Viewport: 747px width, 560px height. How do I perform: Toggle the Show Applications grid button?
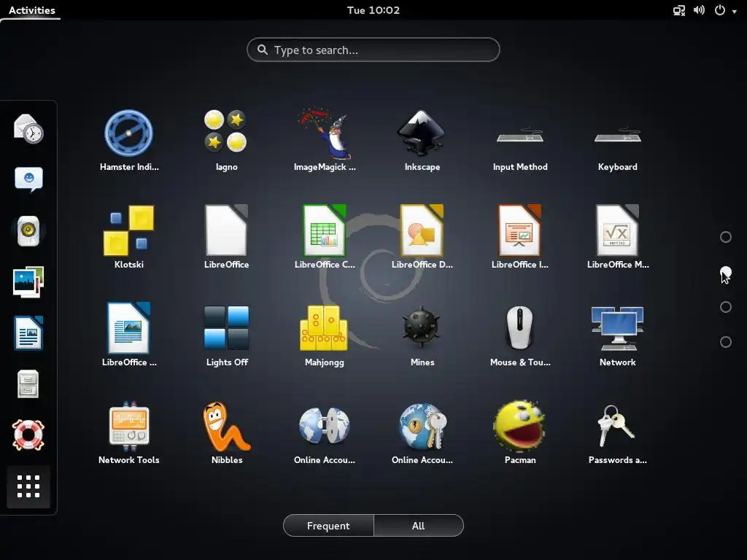28,486
